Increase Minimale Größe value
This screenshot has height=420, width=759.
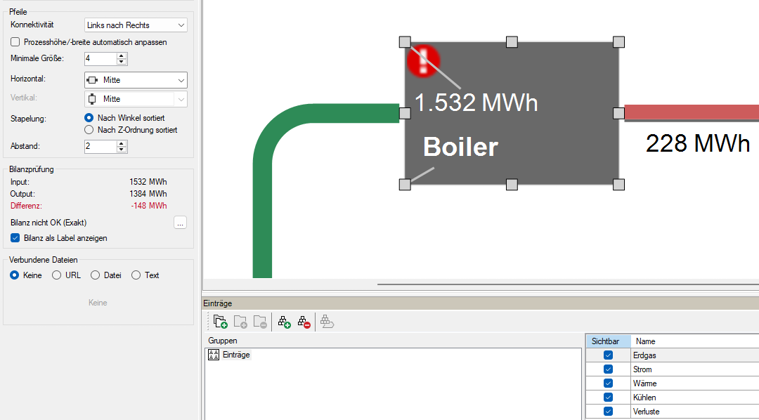point(121,56)
